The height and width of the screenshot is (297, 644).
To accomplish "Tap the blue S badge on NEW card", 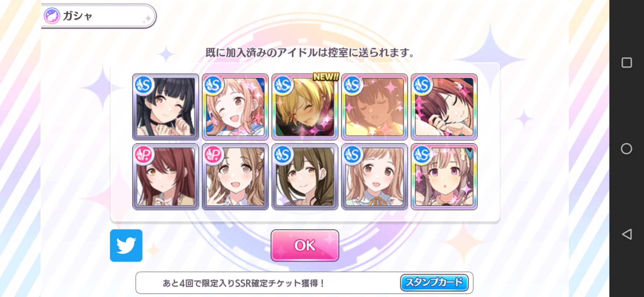I will [283, 85].
